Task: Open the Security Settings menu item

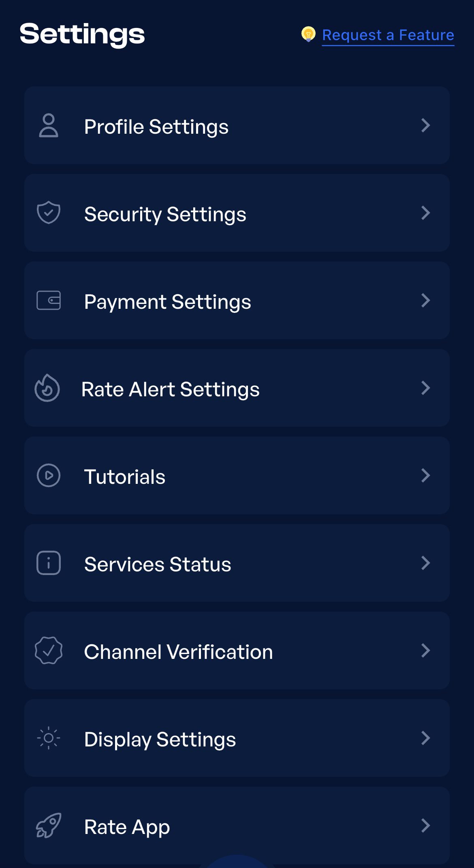Action: point(237,213)
